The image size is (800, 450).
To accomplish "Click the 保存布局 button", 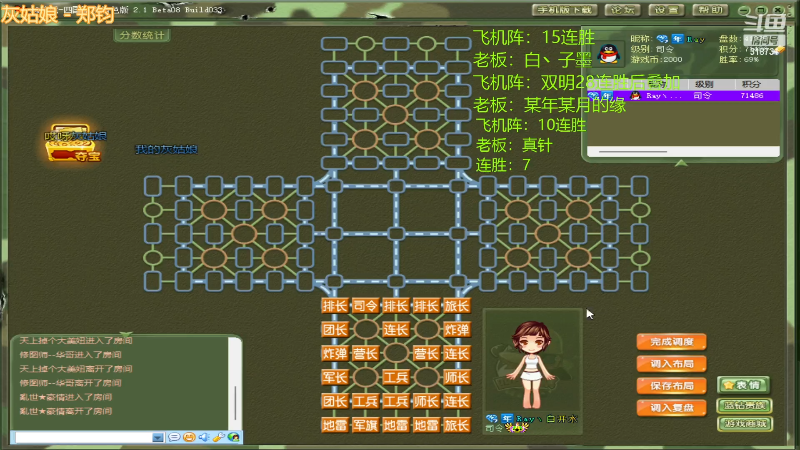I will (x=671, y=386).
